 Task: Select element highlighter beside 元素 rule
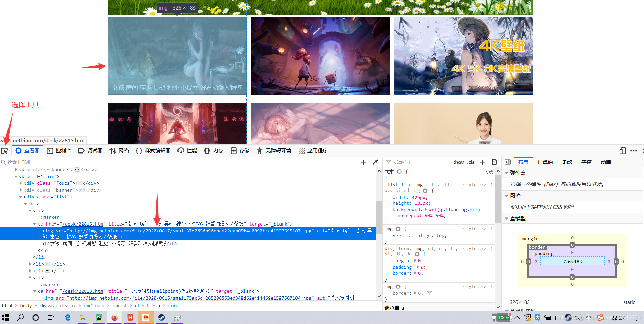[400, 172]
